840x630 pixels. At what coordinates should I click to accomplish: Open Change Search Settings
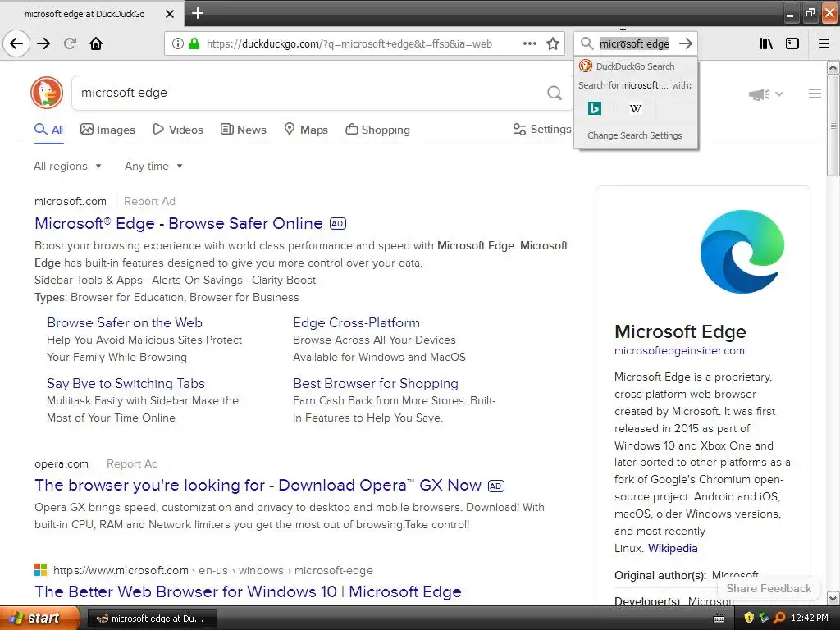[x=635, y=135]
